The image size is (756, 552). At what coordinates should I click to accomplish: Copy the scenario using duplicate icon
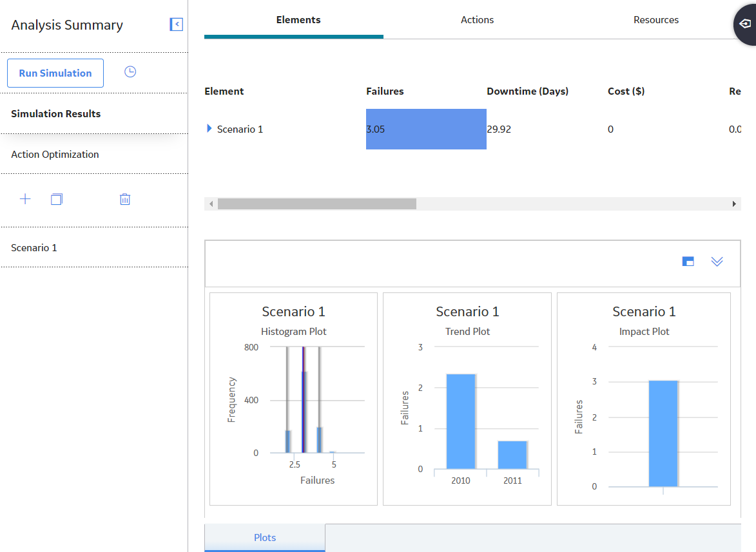(x=57, y=199)
